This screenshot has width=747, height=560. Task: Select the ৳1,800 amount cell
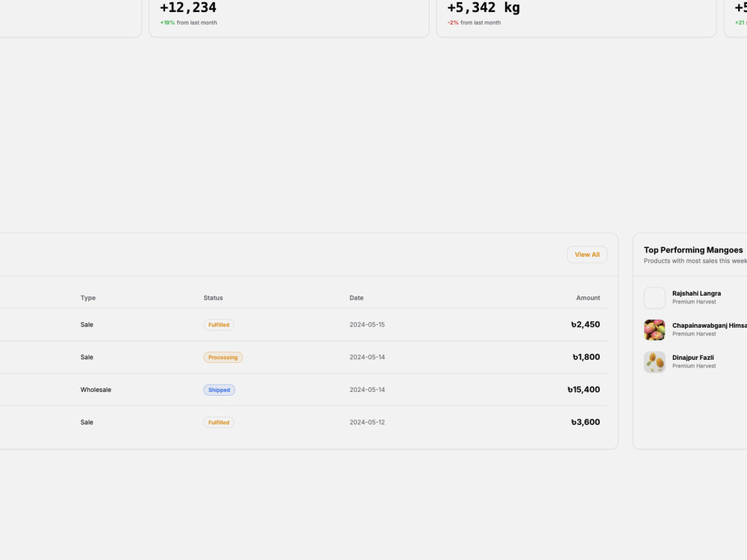point(586,357)
